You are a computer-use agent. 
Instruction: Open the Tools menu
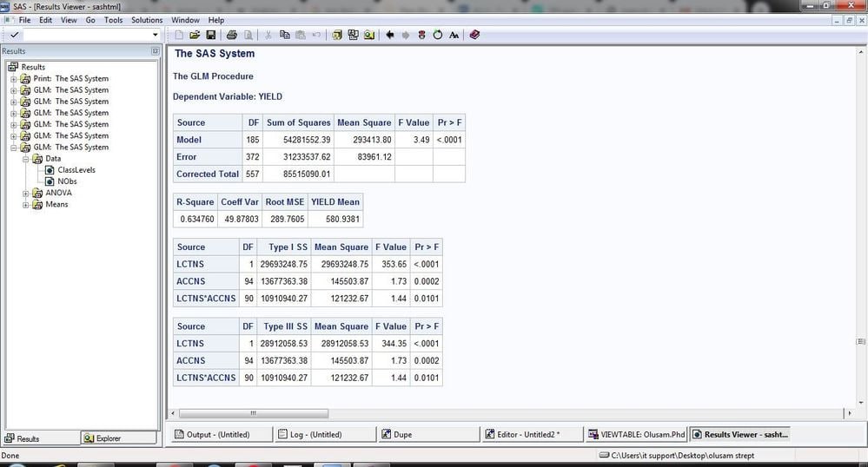point(113,19)
